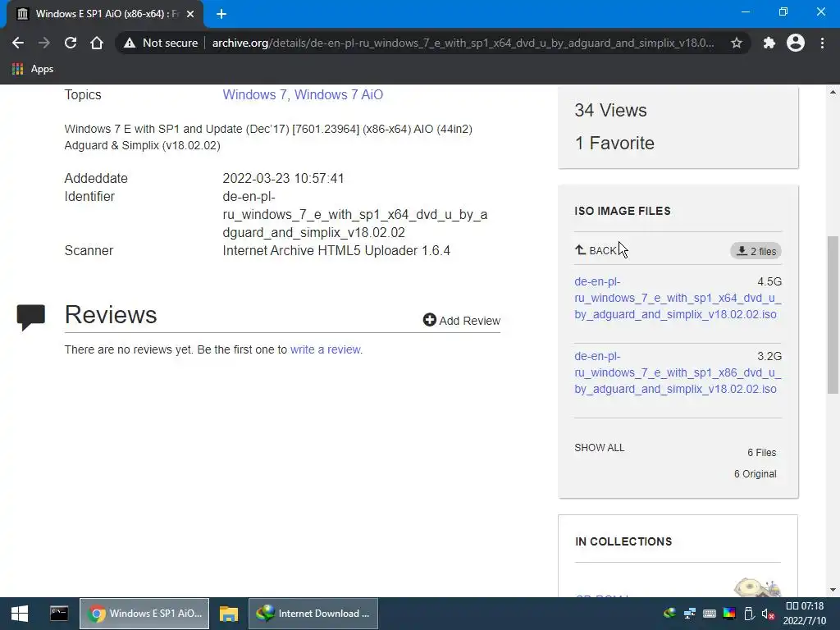
Task: Open the Windows 7 AiO topic link
Action: pyautogui.click(x=339, y=95)
